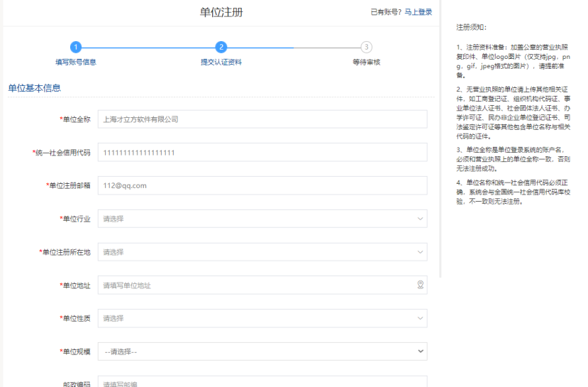Click the 单位行业 chevron arrow

click(421, 219)
